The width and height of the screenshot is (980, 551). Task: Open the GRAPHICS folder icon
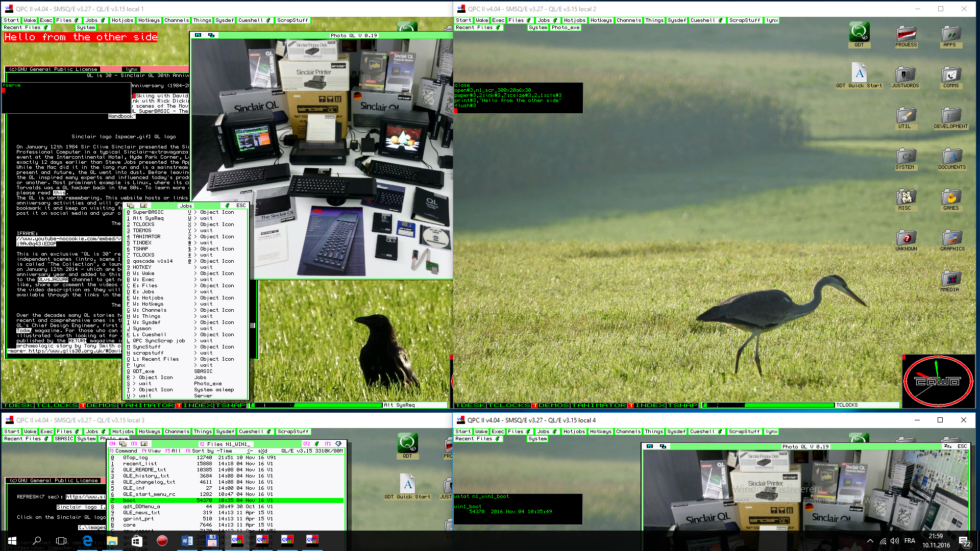pos(952,240)
